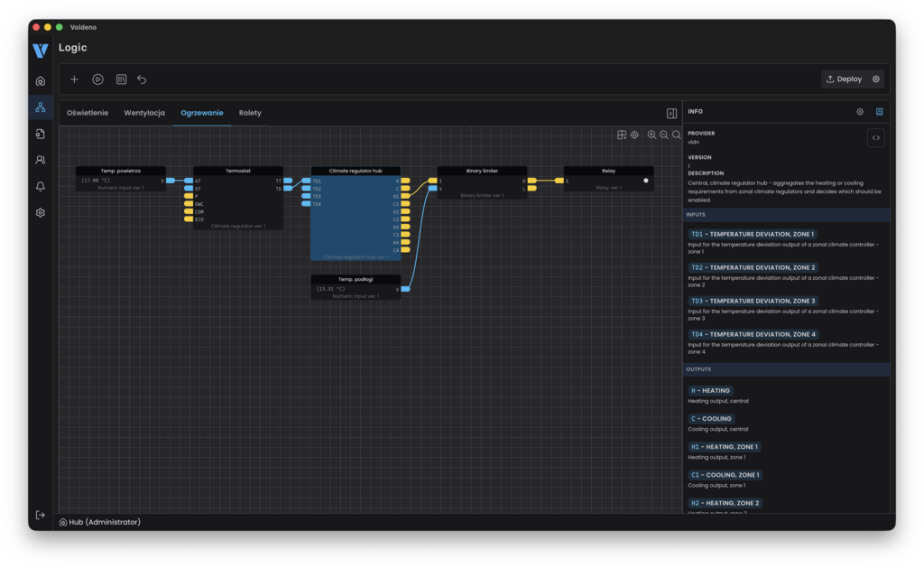Open the block library icon in toolbar
Viewport: 924px width, 568px height.
(121, 79)
